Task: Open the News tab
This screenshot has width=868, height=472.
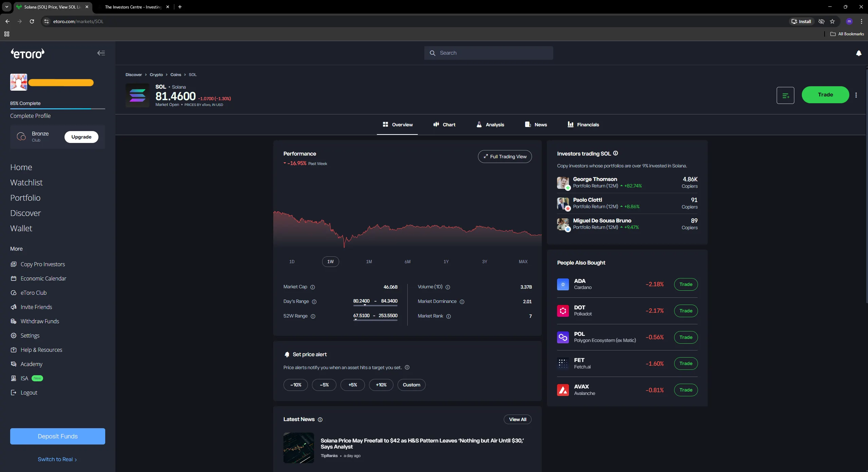Action: [536, 125]
